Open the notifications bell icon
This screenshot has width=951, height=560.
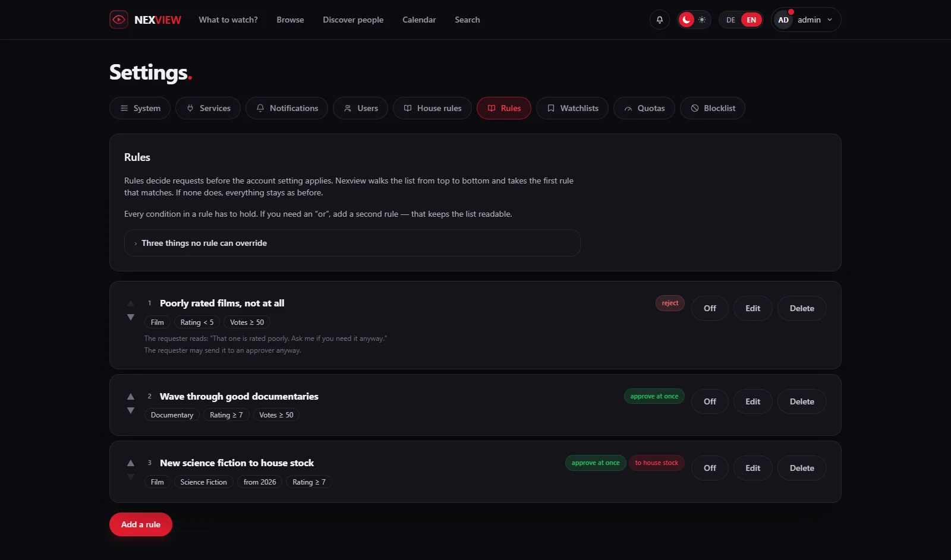(659, 20)
